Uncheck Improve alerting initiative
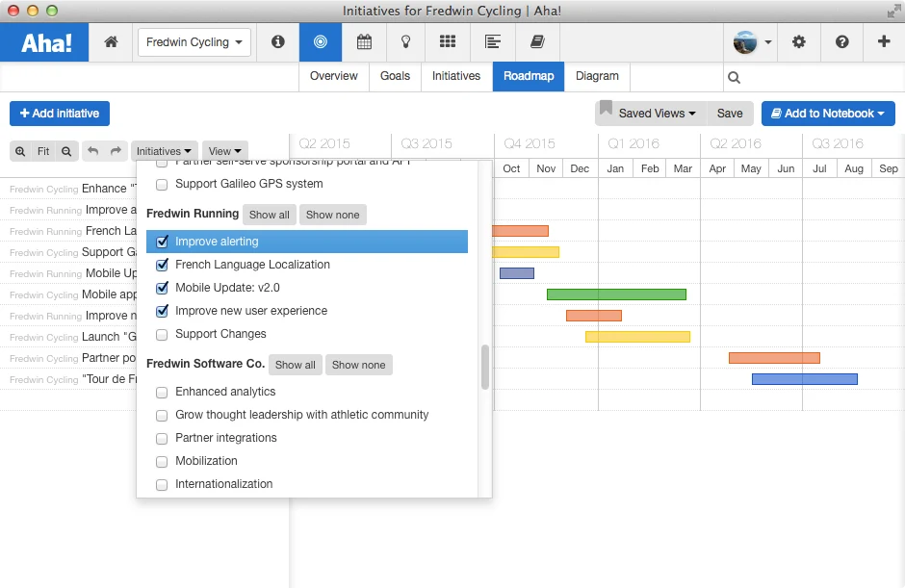Image resolution: width=905 pixels, height=588 pixels. 162,242
